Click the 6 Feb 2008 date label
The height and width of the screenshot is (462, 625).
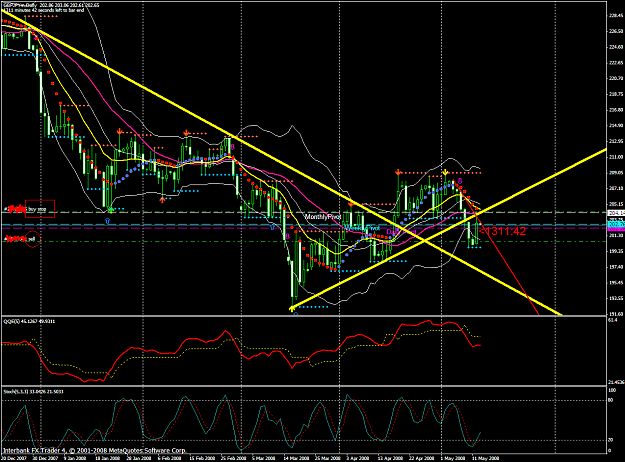point(169,458)
